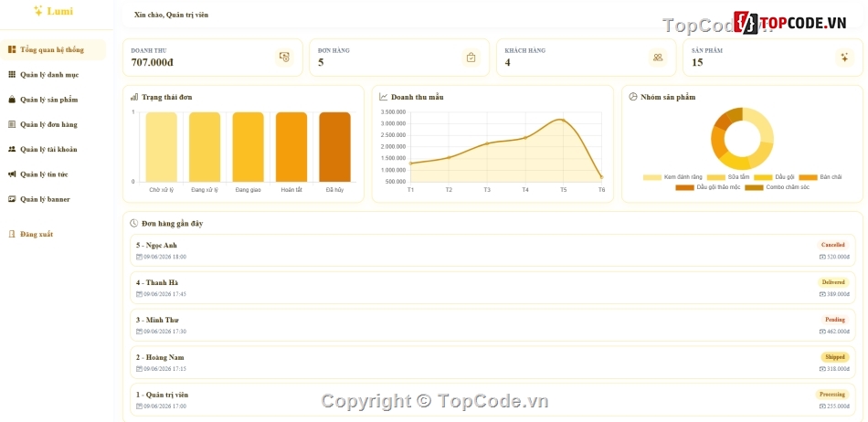This screenshot has width=868, height=422.
Task: Open order 5 - Ngọc Anh row
Action: [492, 250]
